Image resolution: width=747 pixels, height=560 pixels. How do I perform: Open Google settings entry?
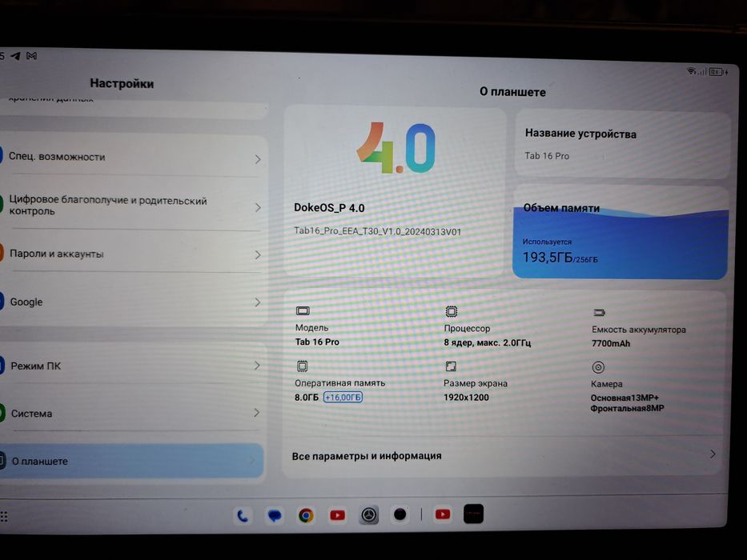click(132, 302)
